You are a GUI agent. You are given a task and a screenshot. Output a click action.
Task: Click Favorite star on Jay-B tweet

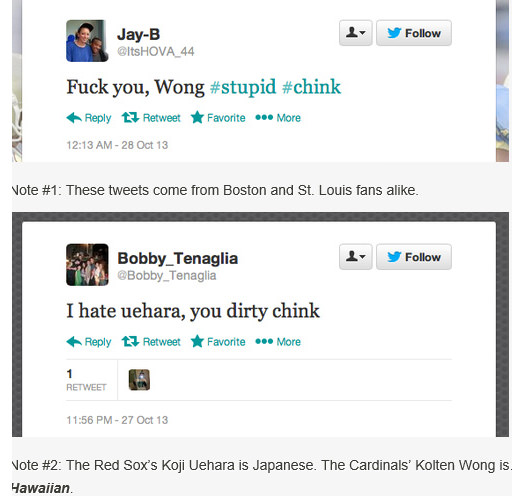pyautogui.click(x=197, y=117)
